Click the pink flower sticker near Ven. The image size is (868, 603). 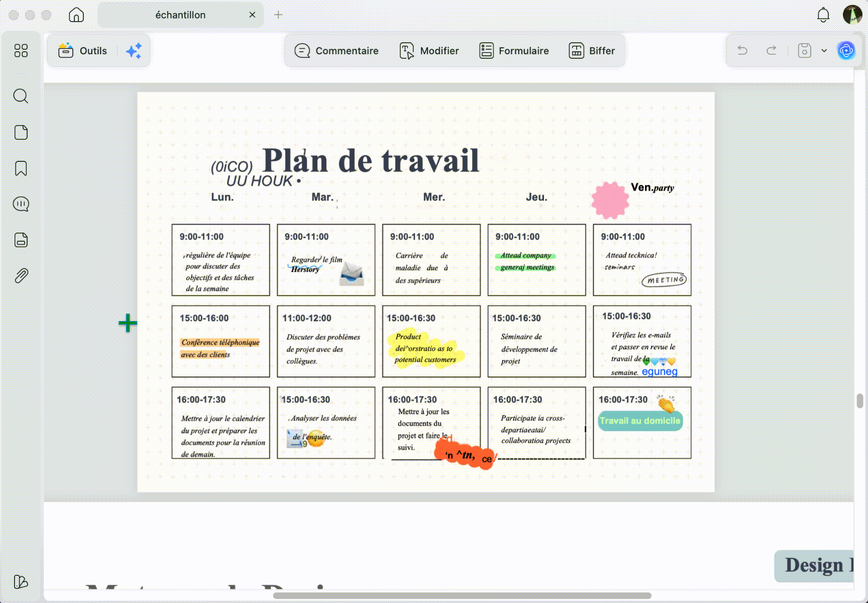click(x=610, y=200)
